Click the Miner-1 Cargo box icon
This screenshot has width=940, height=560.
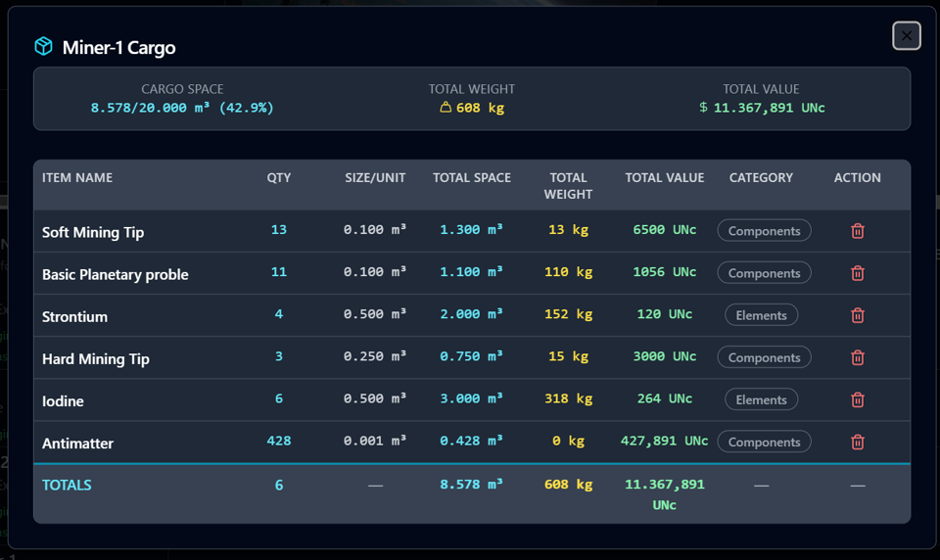point(43,47)
